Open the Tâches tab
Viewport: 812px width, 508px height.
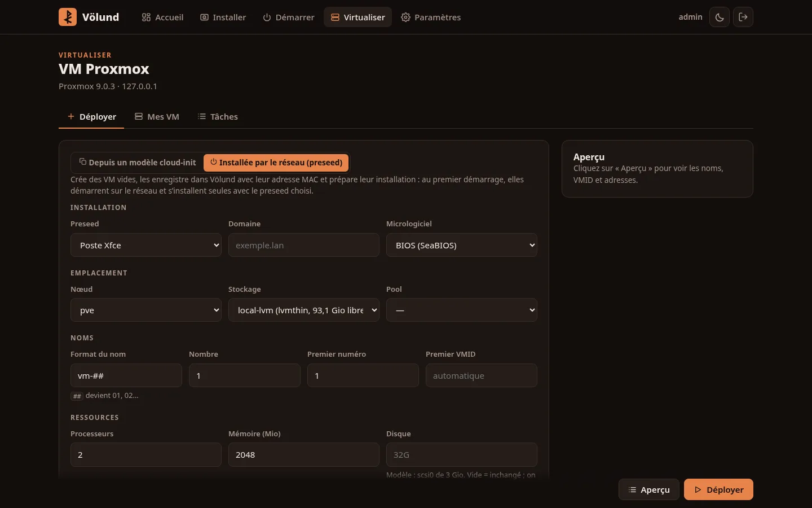click(x=218, y=117)
